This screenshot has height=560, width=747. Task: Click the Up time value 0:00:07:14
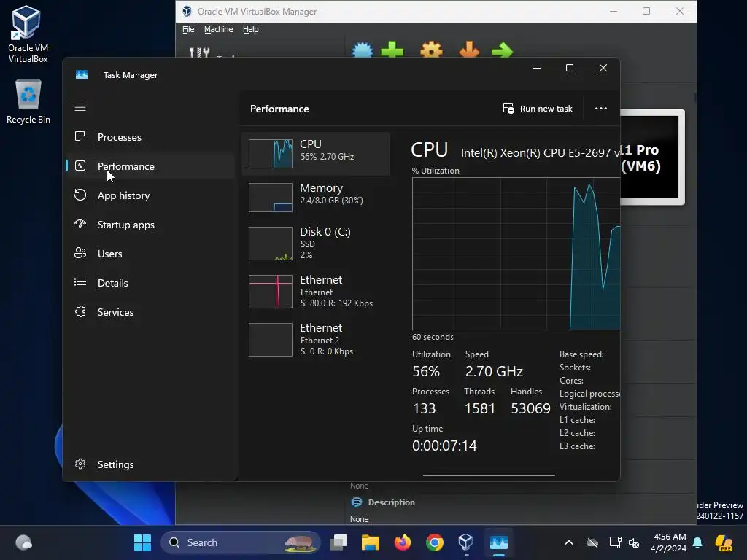[x=444, y=446]
